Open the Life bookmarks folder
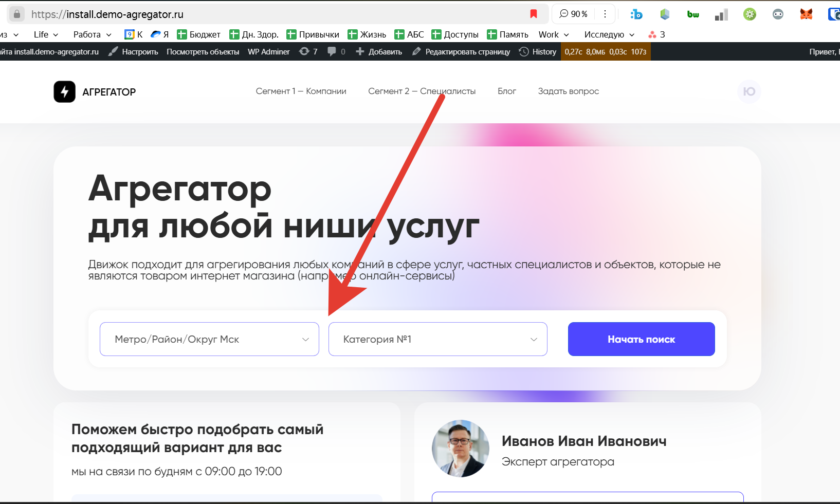Screen dimensions: 840x504 (x=46, y=34)
